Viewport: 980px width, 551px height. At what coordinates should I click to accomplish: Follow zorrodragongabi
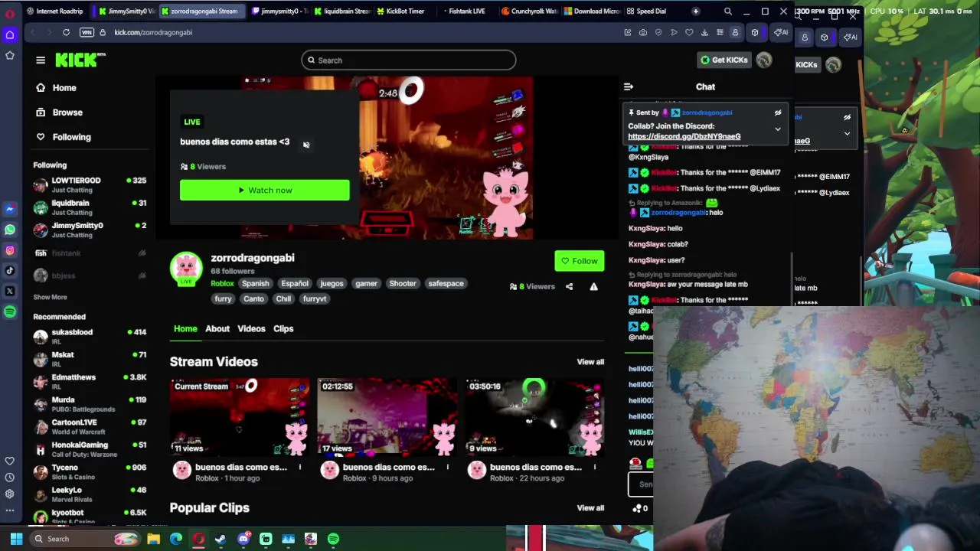(x=580, y=261)
